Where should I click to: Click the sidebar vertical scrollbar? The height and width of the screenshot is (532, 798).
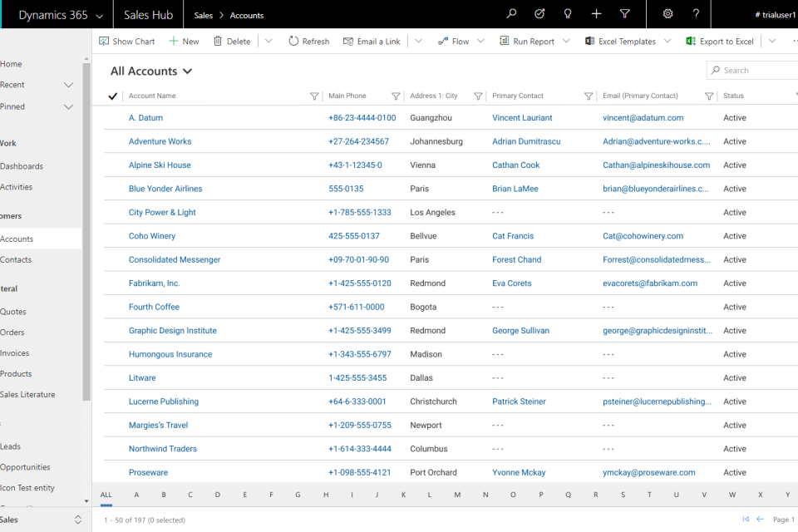[86, 233]
